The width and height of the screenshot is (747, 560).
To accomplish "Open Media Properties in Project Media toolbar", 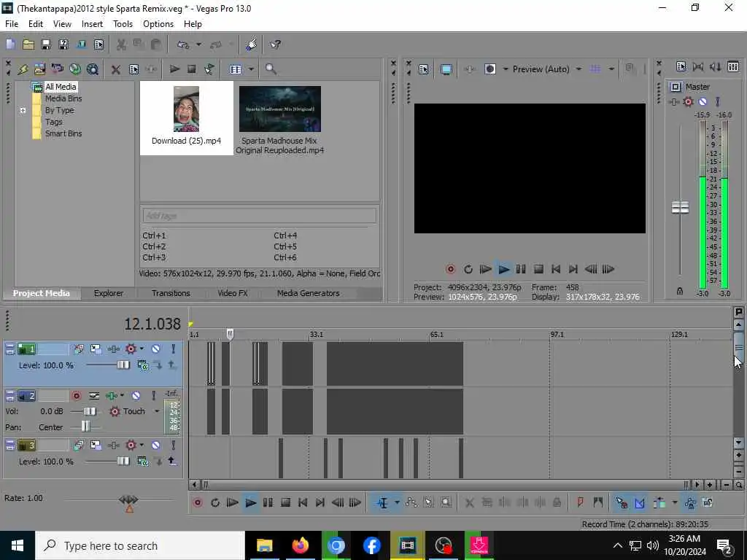I will pyautogui.click(x=134, y=69).
